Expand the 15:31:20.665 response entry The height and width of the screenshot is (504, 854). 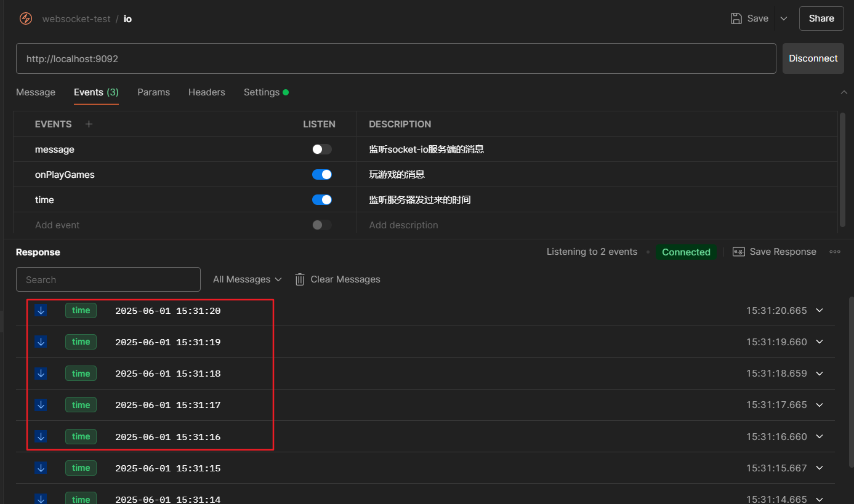pos(820,310)
